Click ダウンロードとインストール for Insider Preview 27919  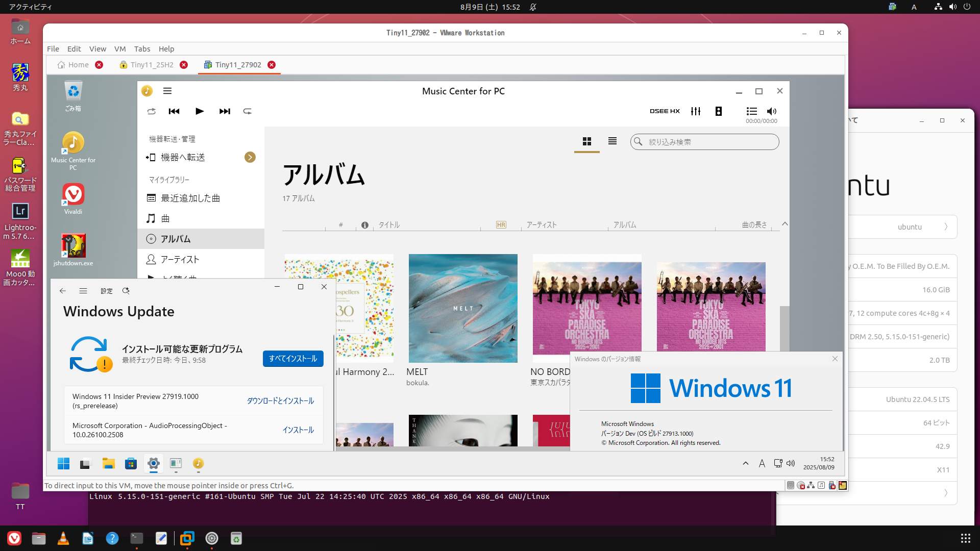click(280, 401)
